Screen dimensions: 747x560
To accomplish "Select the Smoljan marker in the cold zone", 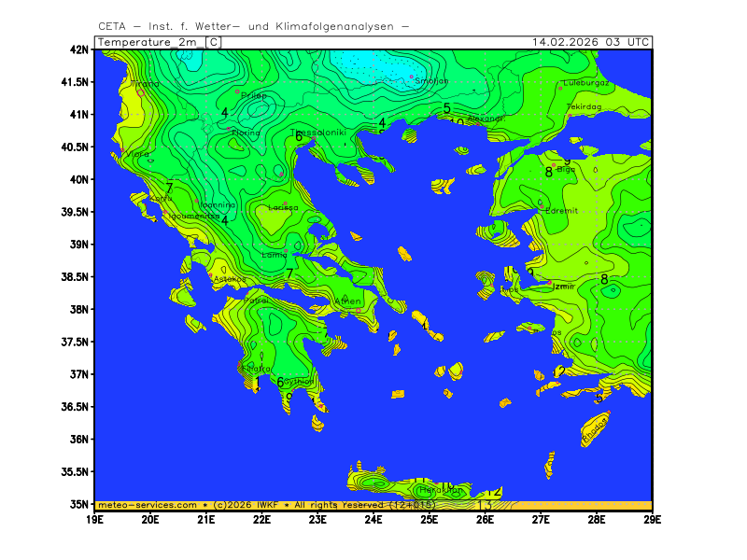I will coord(412,77).
